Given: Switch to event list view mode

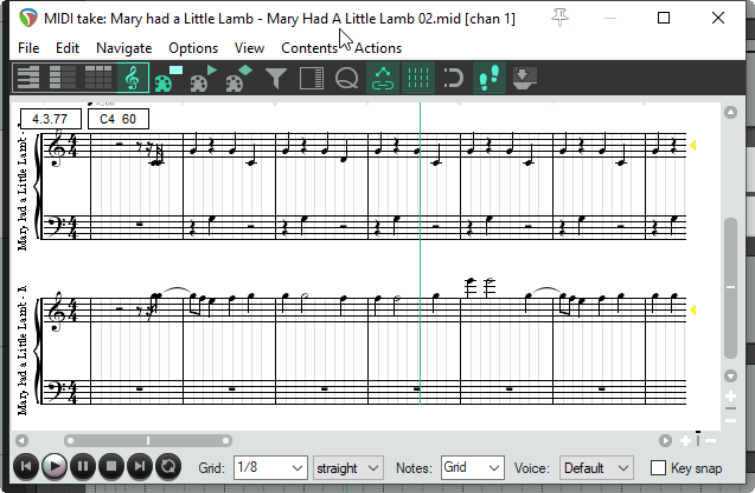Looking at the screenshot, I should [98, 78].
